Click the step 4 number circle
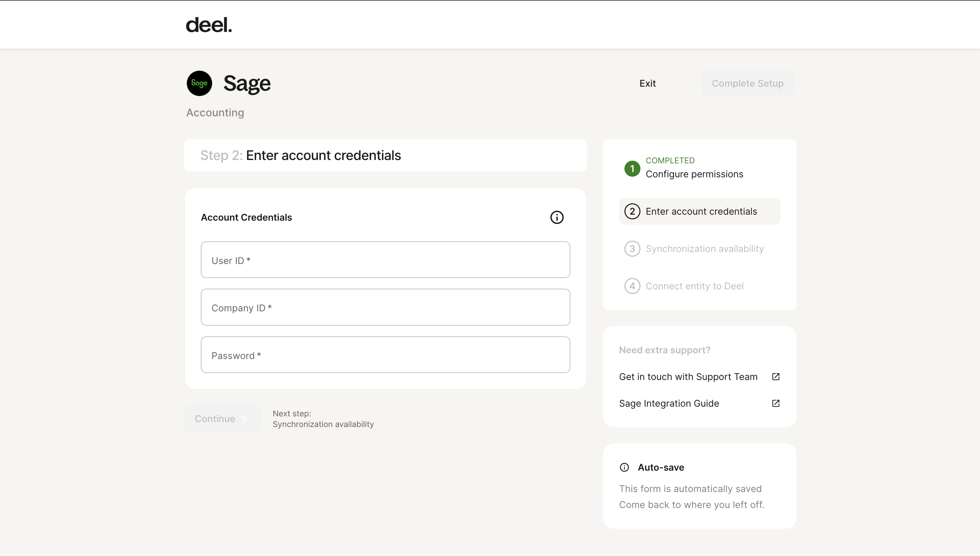 coord(632,286)
